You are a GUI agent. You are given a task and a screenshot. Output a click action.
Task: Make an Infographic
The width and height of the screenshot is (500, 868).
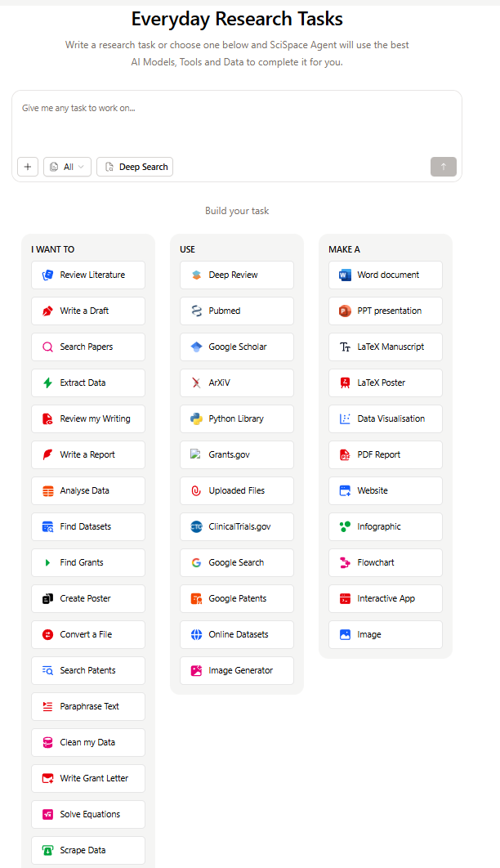click(x=386, y=526)
